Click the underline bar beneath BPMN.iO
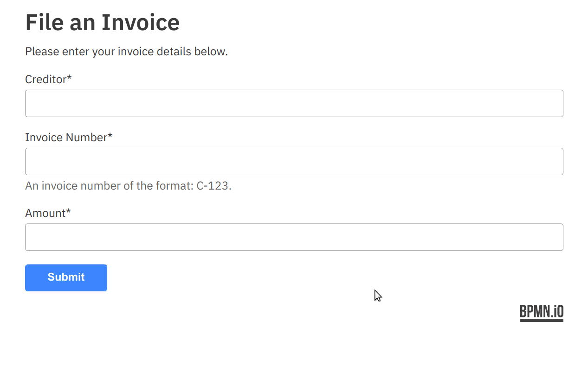 pyautogui.click(x=541, y=320)
